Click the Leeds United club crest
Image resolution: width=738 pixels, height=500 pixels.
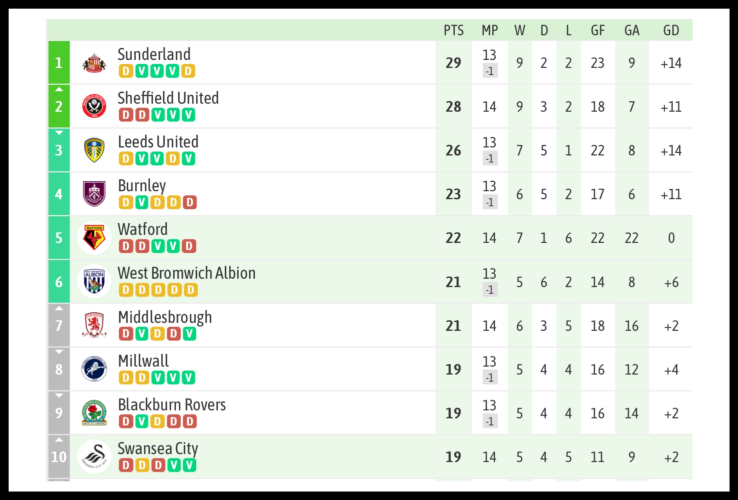coord(94,150)
